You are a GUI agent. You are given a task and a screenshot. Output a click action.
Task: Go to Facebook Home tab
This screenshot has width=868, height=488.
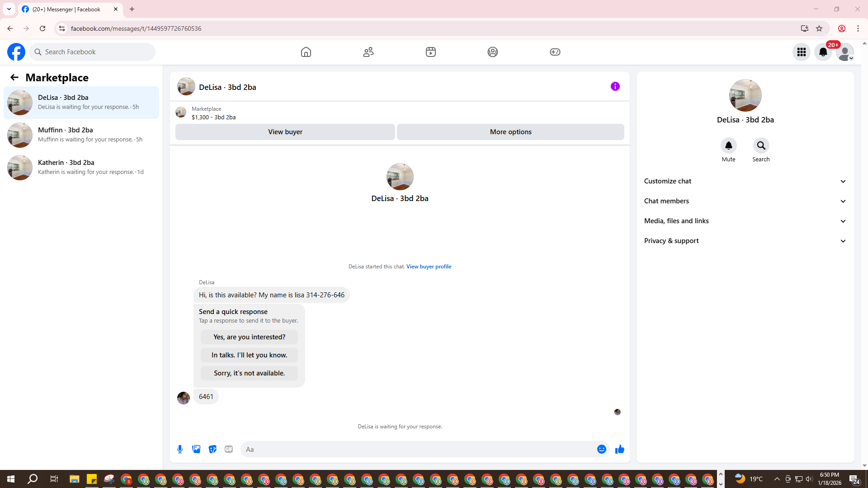[306, 52]
